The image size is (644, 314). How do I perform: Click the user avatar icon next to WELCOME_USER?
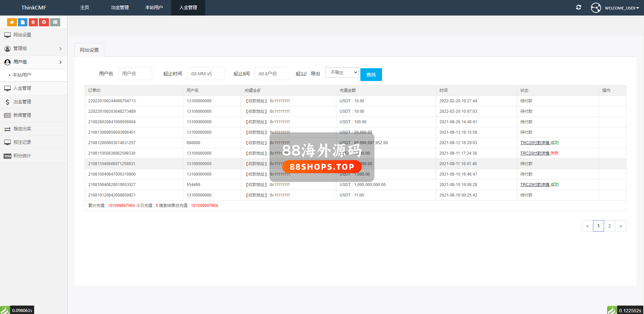[x=596, y=8]
